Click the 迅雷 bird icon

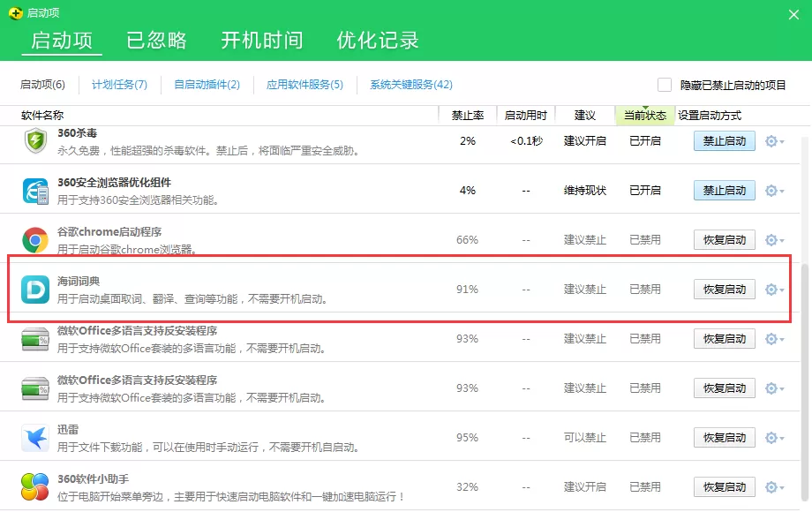point(35,438)
